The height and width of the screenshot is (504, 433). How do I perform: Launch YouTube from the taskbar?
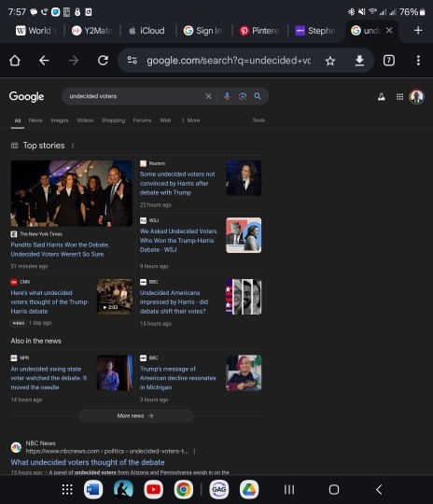pos(153,490)
